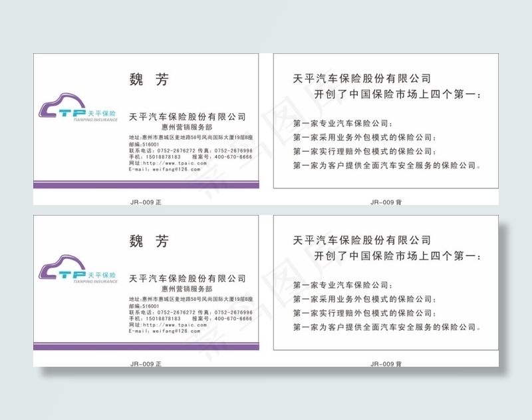Click 第一家专业汽车保险公司 on the lower back card
Screen dimensions: 532x420
(x=342, y=285)
